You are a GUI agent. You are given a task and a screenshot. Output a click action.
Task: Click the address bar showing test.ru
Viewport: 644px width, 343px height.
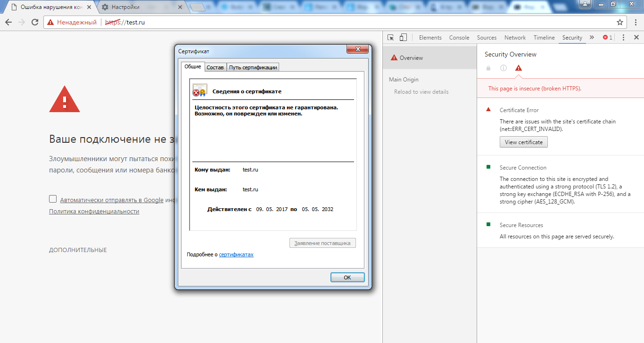click(330, 22)
